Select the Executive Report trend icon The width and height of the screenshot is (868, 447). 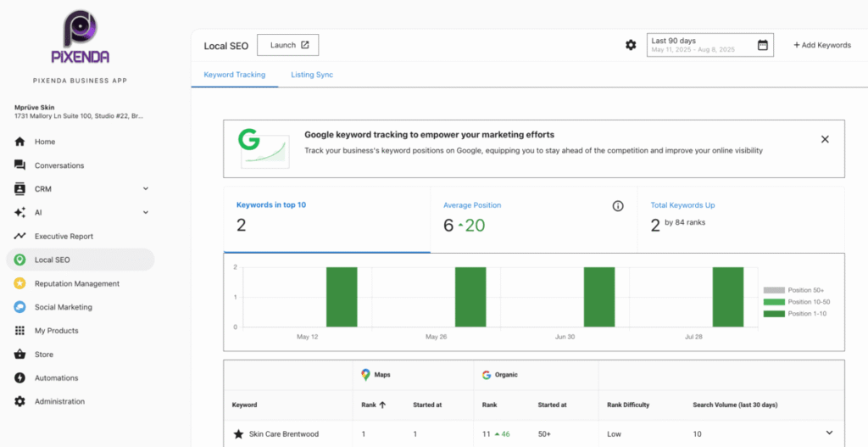19,237
